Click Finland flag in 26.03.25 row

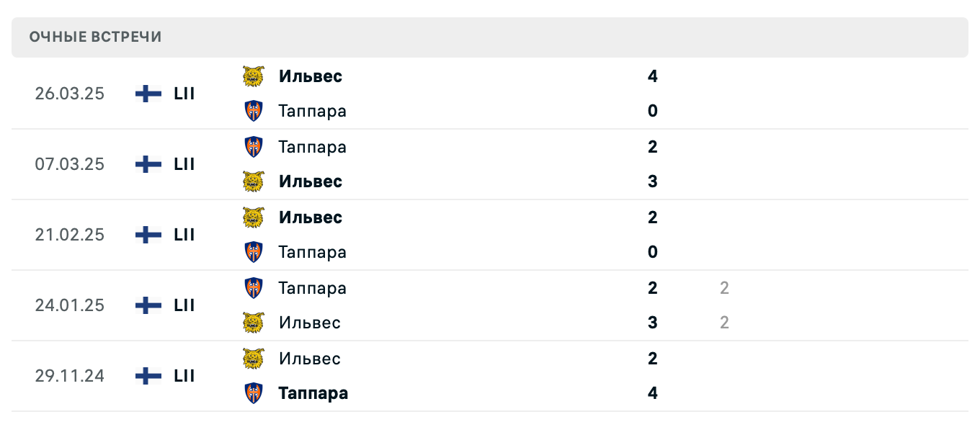pyautogui.click(x=148, y=94)
